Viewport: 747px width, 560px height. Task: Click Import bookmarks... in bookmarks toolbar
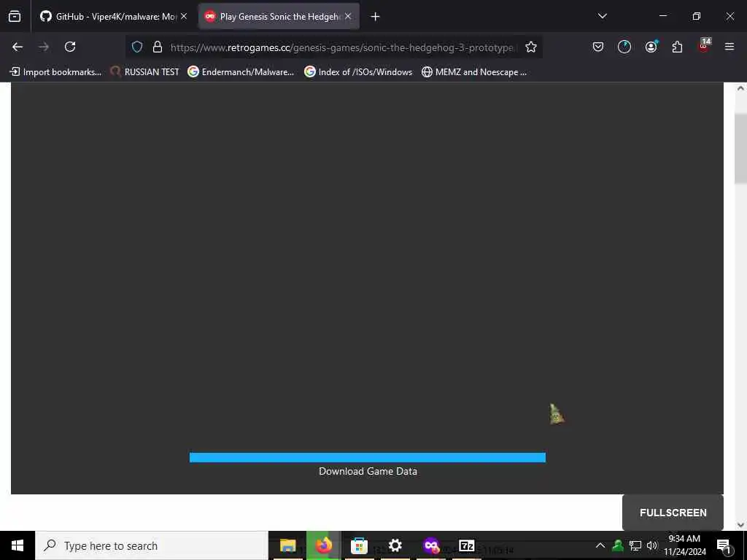click(x=55, y=72)
